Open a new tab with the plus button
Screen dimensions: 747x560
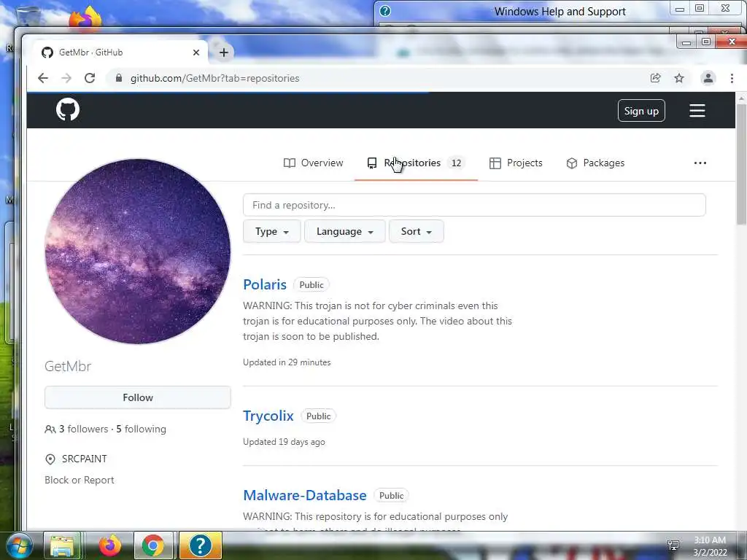pyautogui.click(x=223, y=52)
